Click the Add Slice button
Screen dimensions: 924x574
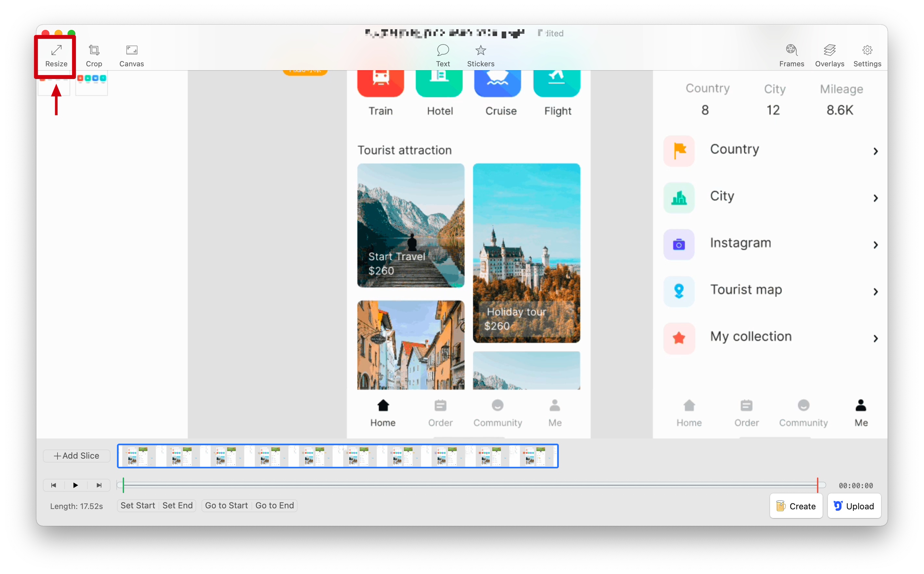[77, 456]
